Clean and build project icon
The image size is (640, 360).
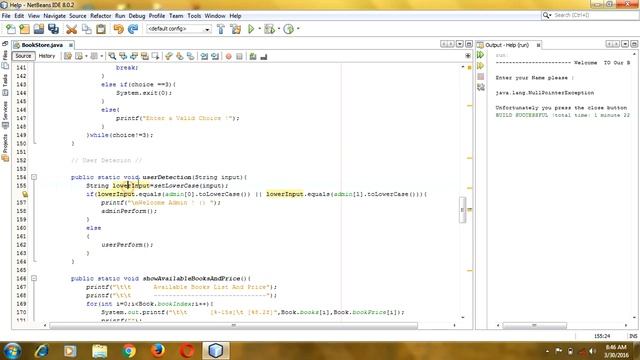236,29
